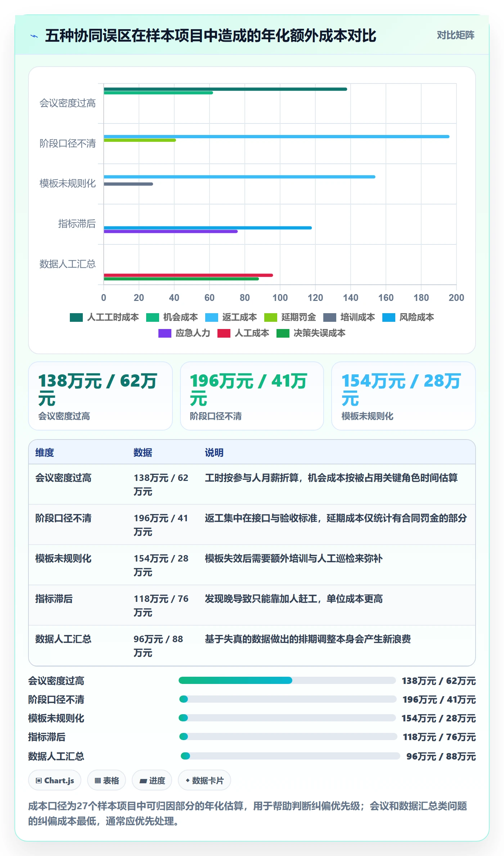Click the 138万元 / 62万元 data card
The width and height of the screenshot is (504, 856).
(x=100, y=396)
